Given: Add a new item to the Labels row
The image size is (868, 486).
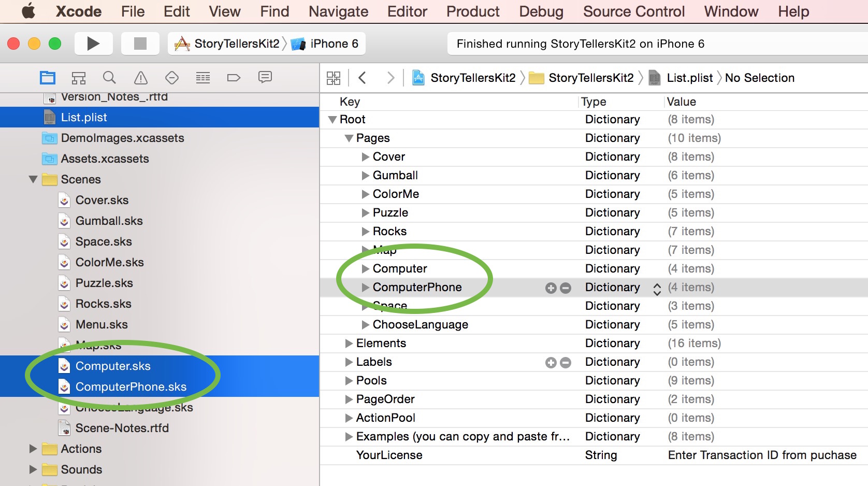Looking at the screenshot, I should pyautogui.click(x=551, y=362).
